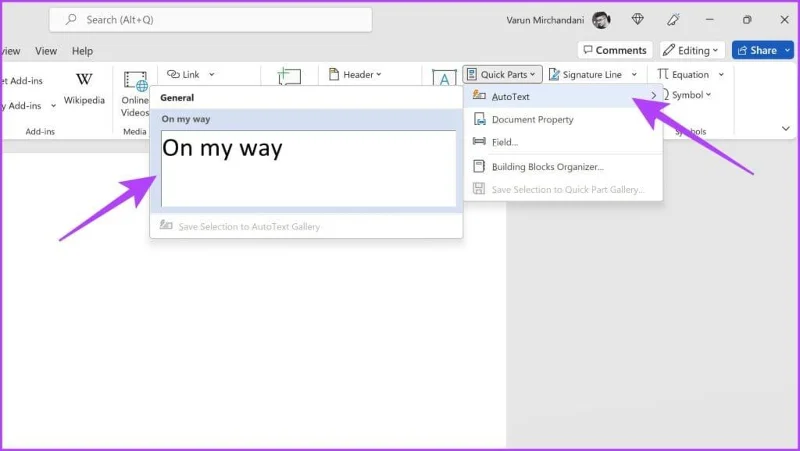The image size is (800, 451).
Task: Open the Quick Parts dropdown
Action: [x=502, y=74]
